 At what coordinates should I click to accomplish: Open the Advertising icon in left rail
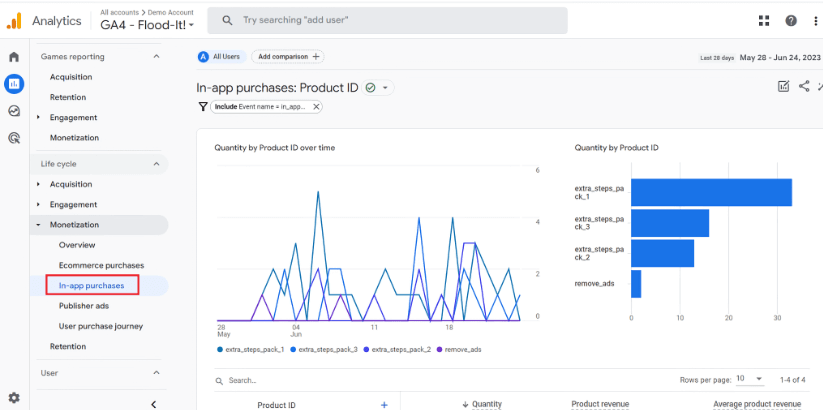pos(14,138)
